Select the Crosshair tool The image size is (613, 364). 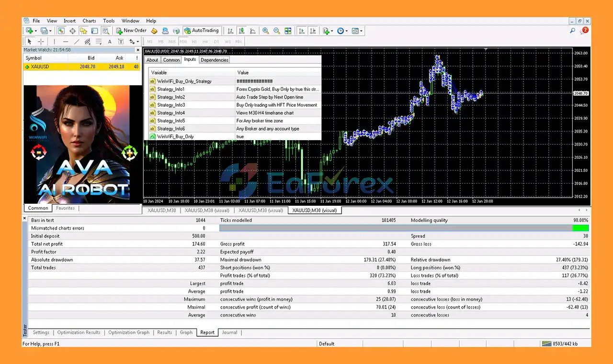41,42
